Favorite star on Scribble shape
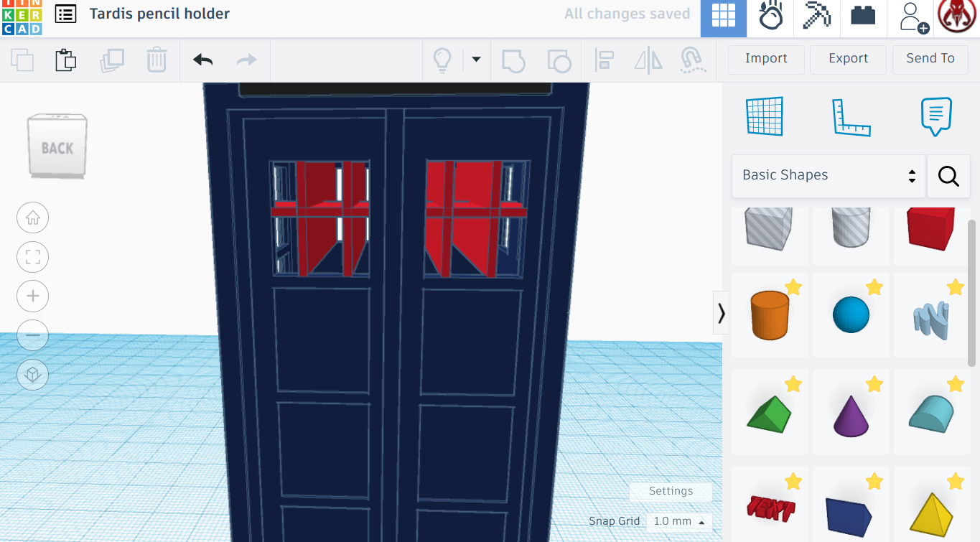 click(x=956, y=288)
